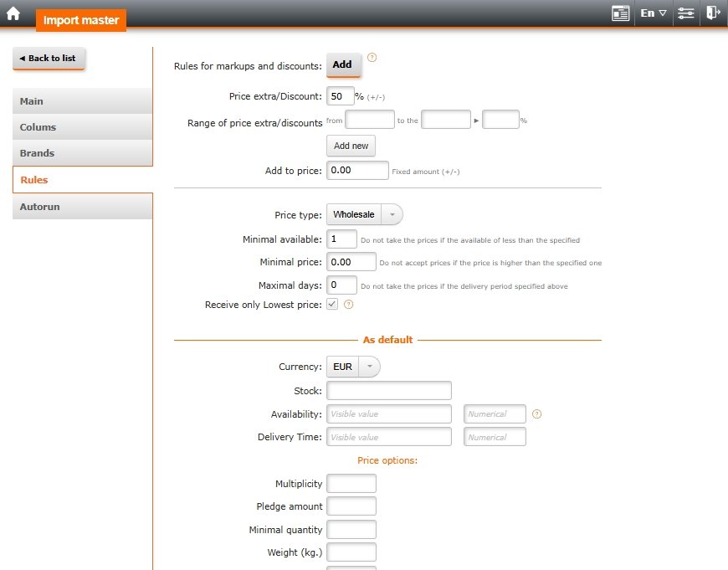728x570 pixels.
Task: Open the settings sliders icon in header
Action: coord(686,13)
